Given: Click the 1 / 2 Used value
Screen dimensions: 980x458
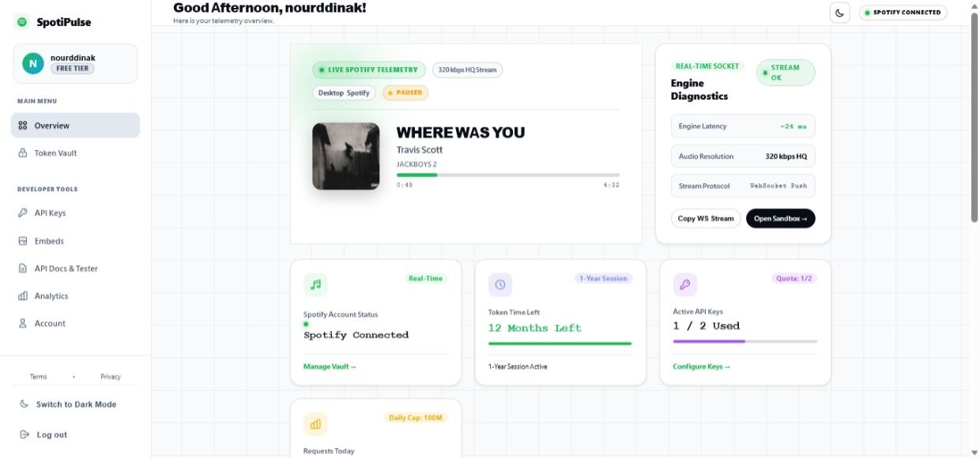Looking at the screenshot, I should [707, 325].
